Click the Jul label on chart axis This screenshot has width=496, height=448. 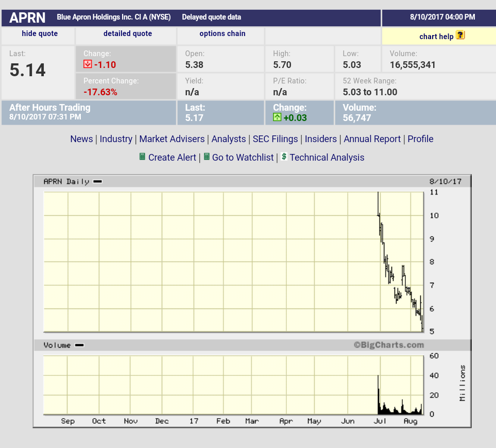380,421
